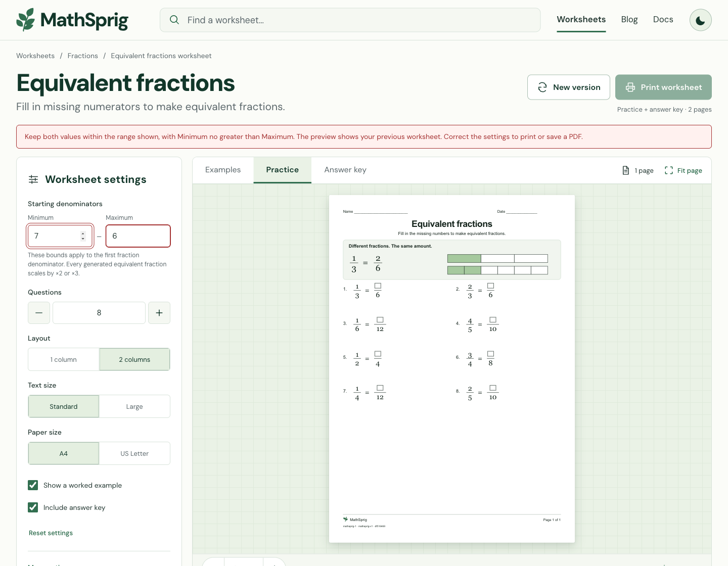Click the MathSprig leaf logo
Image resolution: width=728 pixels, height=566 pixels.
click(x=26, y=20)
